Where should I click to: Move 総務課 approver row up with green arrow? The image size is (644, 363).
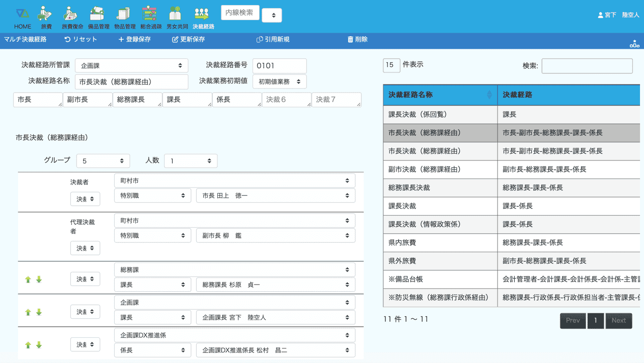(28, 280)
